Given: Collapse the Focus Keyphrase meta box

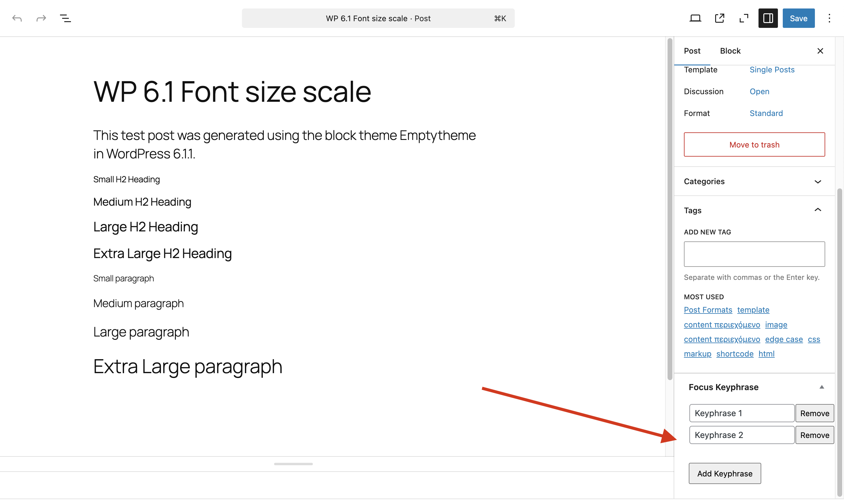Looking at the screenshot, I should (821, 387).
